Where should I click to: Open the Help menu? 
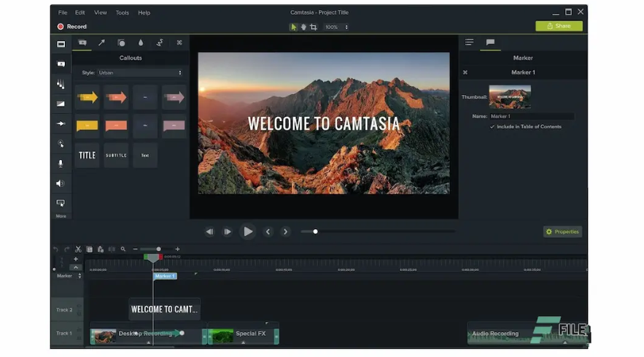click(144, 12)
